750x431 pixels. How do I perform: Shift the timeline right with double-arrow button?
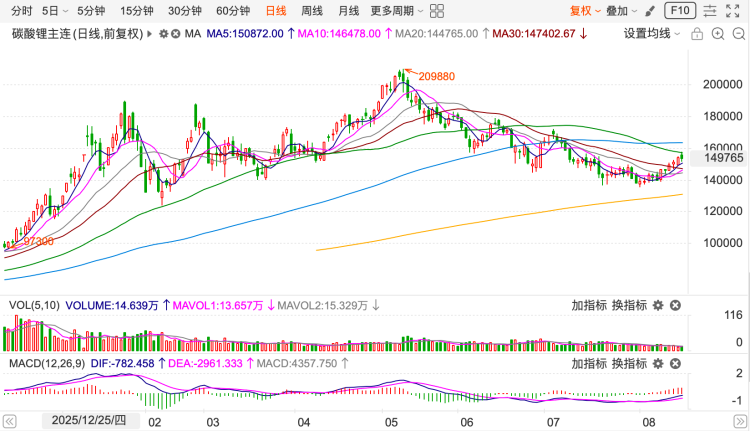(740, 422)
